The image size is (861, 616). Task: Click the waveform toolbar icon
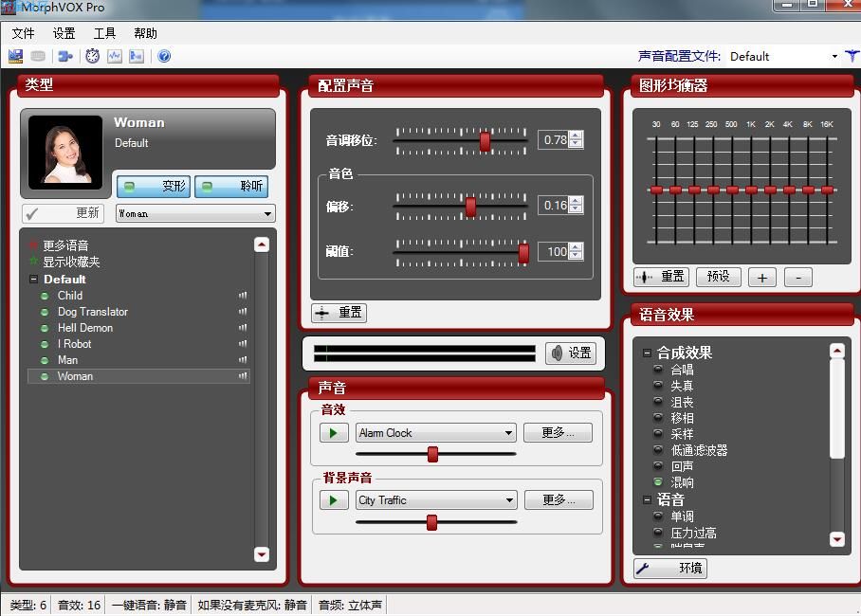click(114, 56)
